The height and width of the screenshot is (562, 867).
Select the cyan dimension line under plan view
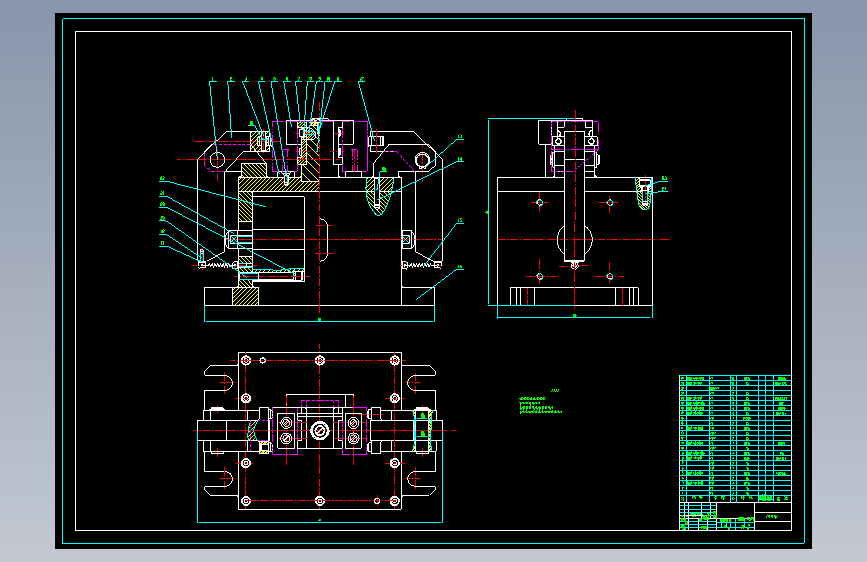[x=320, y=522]
